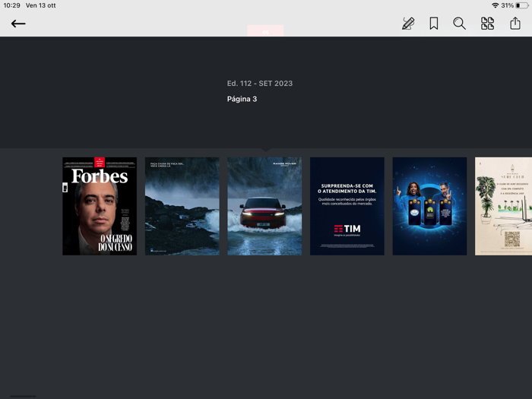Tap the 10:29 clock in status bar

[12, 5]
